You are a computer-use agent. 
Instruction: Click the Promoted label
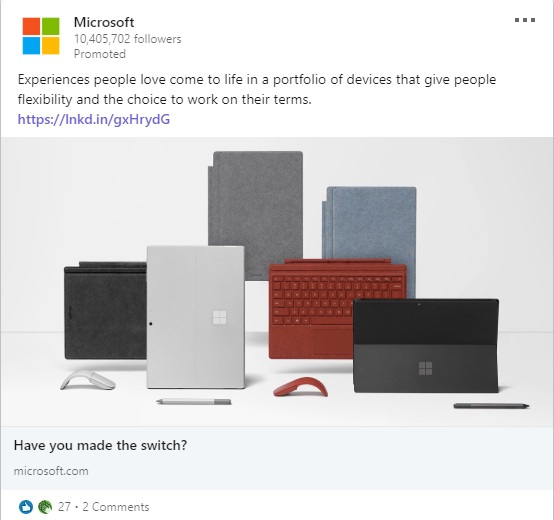point(100,54)
